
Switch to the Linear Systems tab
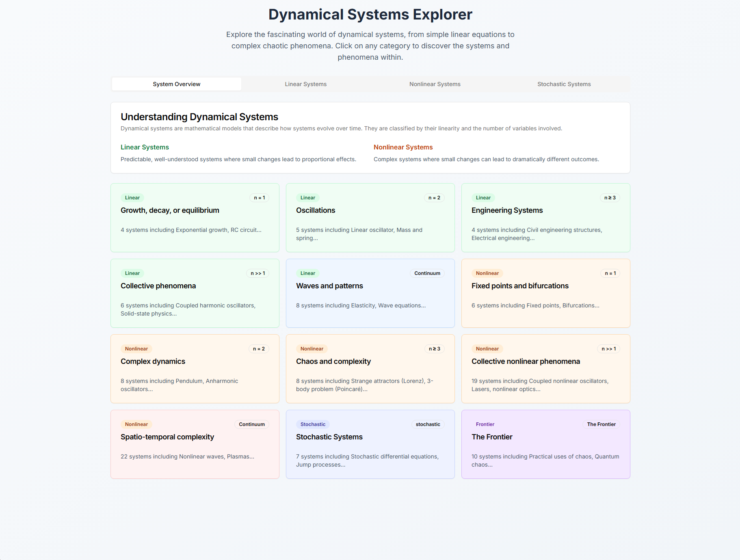click(x=306, y=84)
